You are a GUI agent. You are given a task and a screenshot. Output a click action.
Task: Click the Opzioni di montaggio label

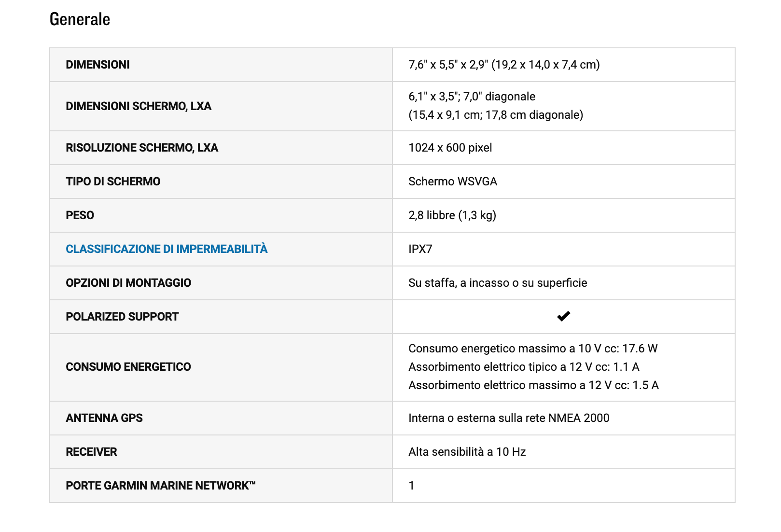click(x=128, y=283)
